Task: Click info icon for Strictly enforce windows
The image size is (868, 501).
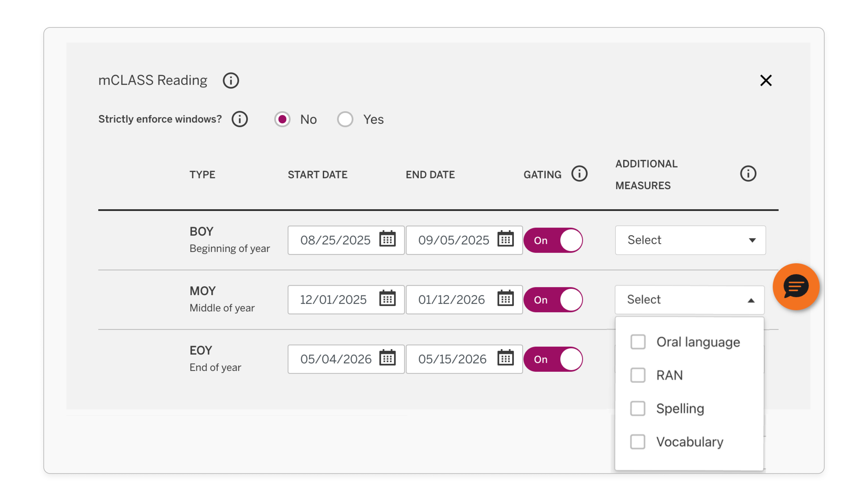Action: tap(240, 119)
